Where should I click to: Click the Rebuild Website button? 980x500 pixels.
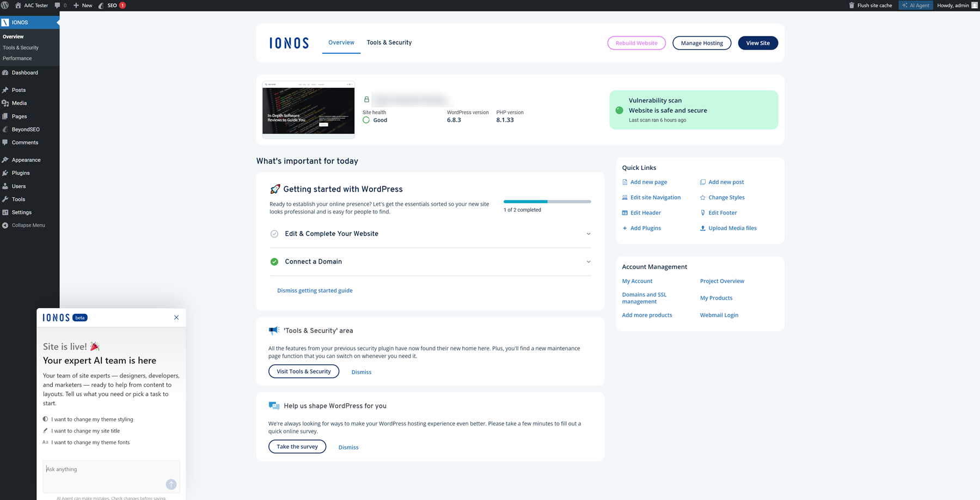tap(636, 43)
